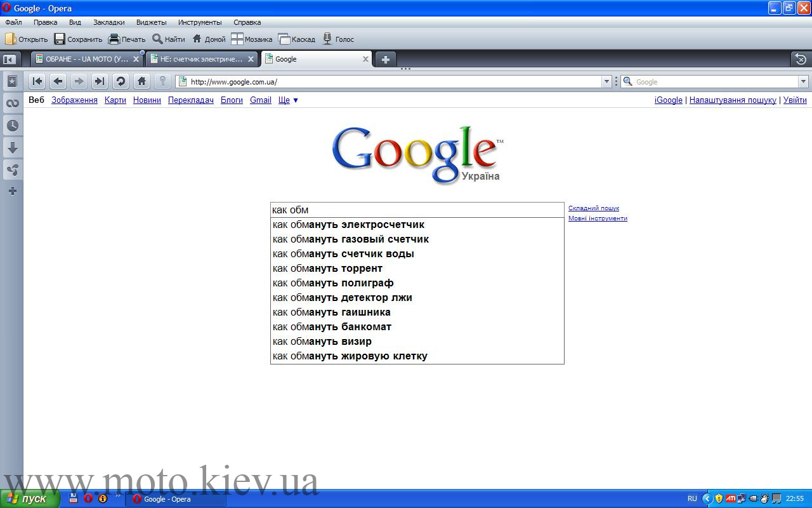812x508 pixels.
Task: Click the Увійти sign-in link
Action: click(x=795, y=100)
